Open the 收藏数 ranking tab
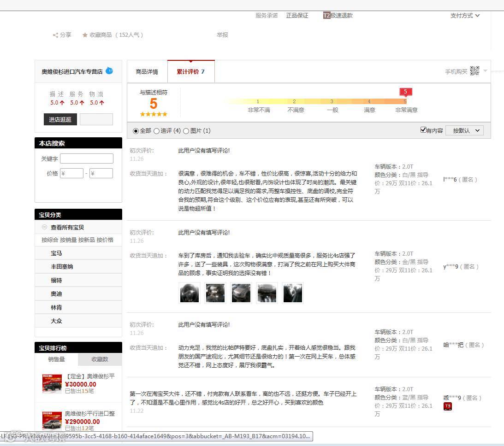504x446 pixels. click(100, 359)
